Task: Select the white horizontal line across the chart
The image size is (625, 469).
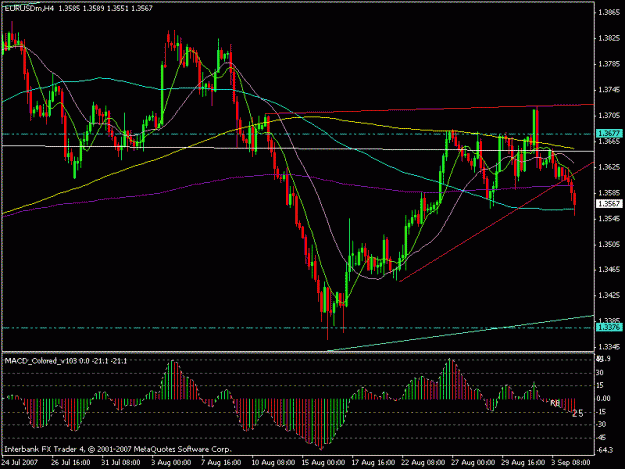Action: point(298,149)
